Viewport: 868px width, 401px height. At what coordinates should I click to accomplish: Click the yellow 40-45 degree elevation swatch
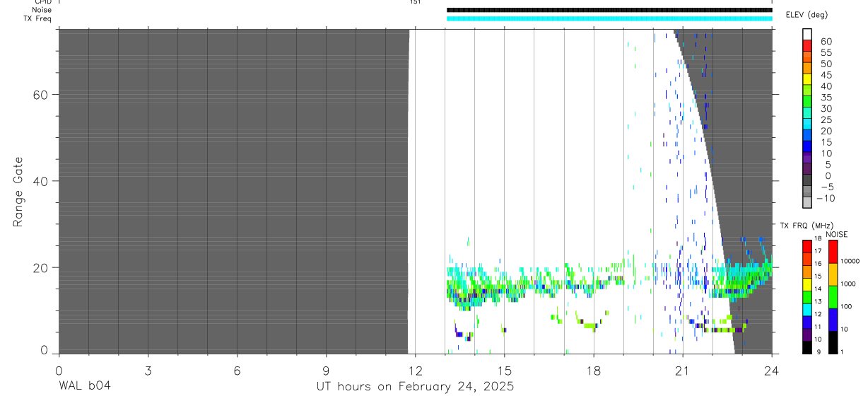pyautogui.click(x=807, y=79)
